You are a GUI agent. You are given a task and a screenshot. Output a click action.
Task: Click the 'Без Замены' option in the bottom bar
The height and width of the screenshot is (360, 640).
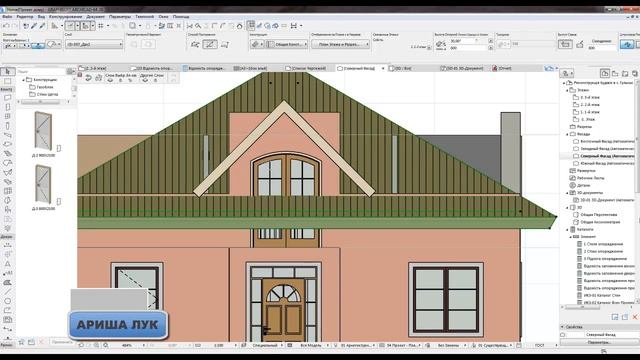coord(448,345)
